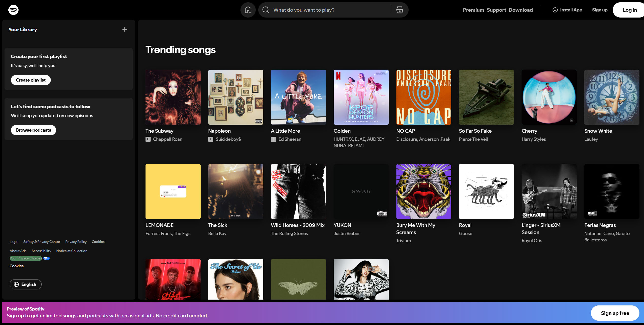Click the Your Library header button
This screenshot has width=644, height=325.
[x=23, y=29]
